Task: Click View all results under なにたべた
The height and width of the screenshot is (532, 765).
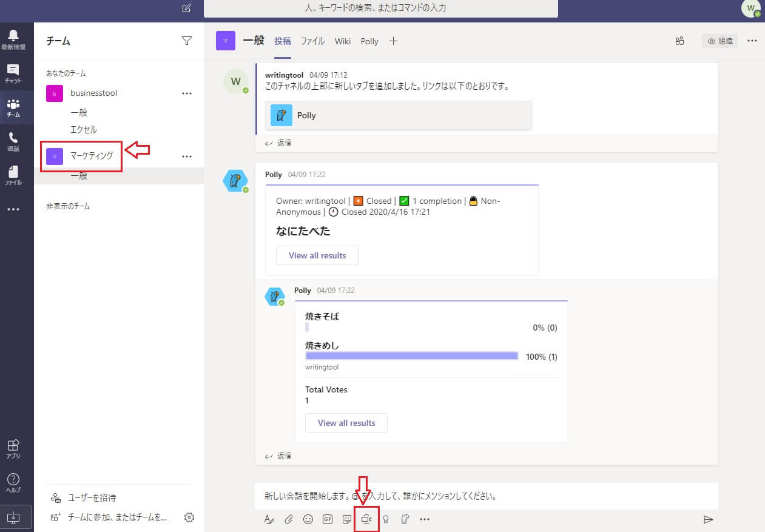Action: coord(317,255)
